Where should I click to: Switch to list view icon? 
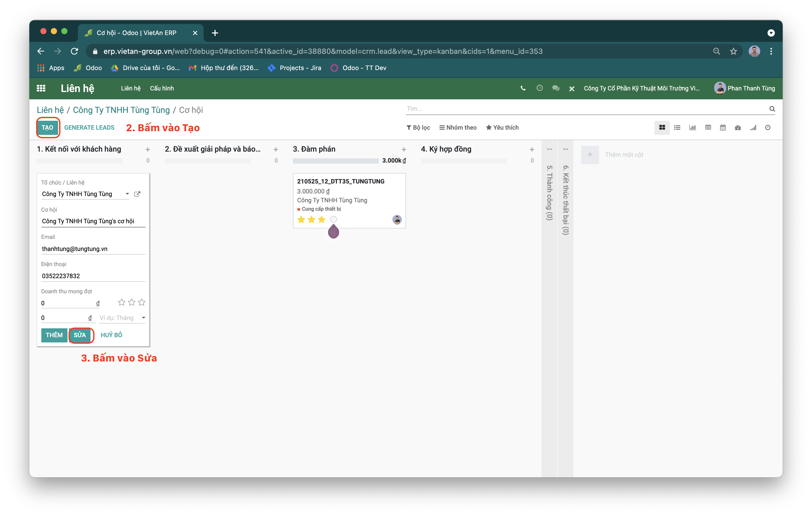pyautogui.click(x=677, y=127)
